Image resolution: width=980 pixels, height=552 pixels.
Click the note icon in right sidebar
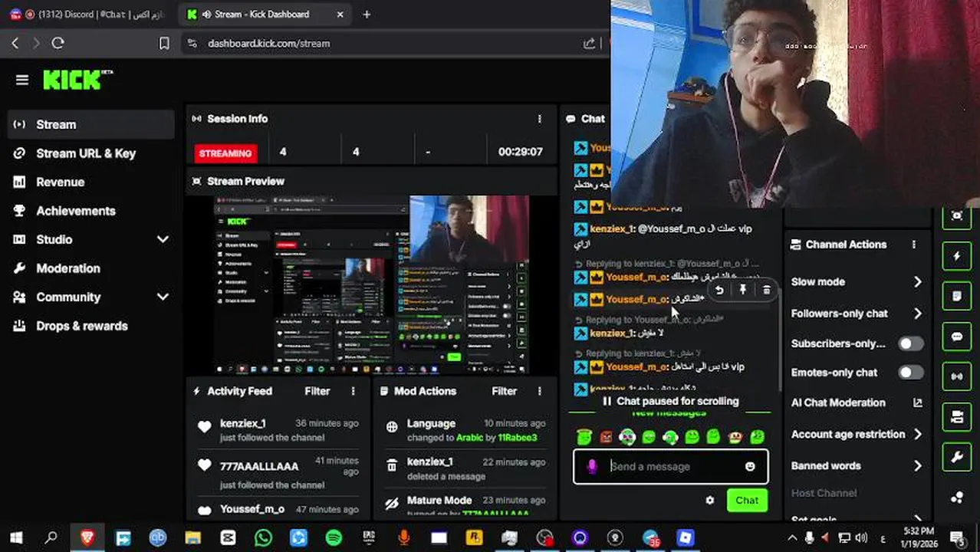[956, 296]
